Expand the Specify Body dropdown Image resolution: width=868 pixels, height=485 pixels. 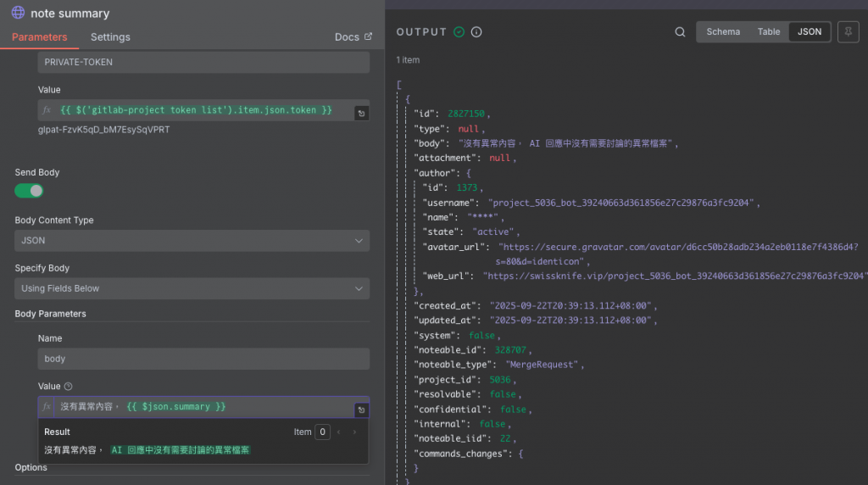[192, 288]
